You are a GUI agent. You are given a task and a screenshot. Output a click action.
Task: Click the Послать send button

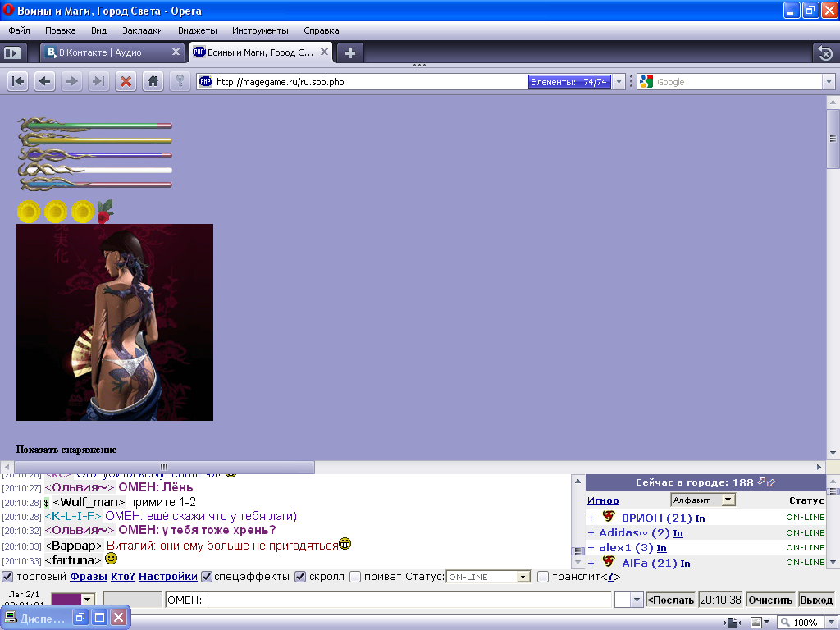click(671, 600)
